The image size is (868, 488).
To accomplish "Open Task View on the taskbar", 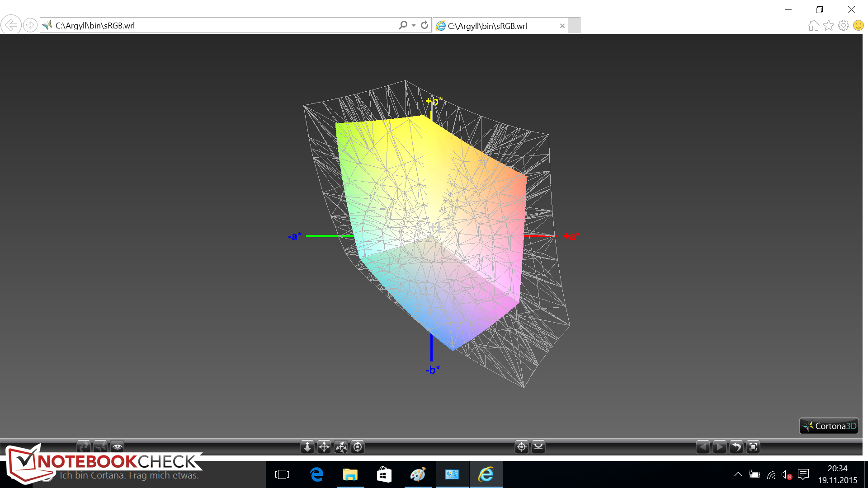I will (x=282, y=474).
